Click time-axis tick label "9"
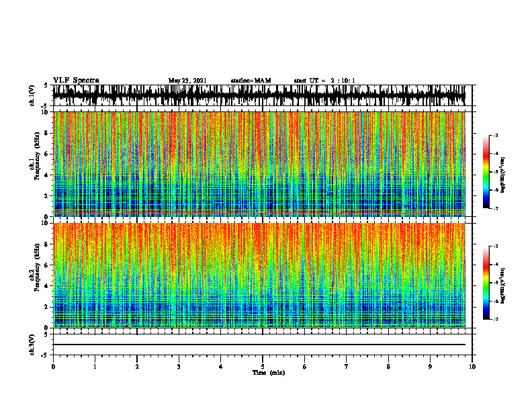 pyautogui.click(x=430, y=367)
